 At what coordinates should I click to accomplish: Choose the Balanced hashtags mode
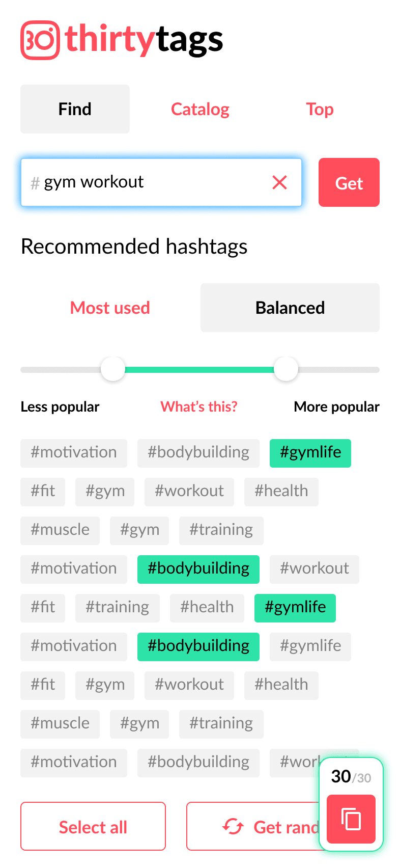click(290, 308)
